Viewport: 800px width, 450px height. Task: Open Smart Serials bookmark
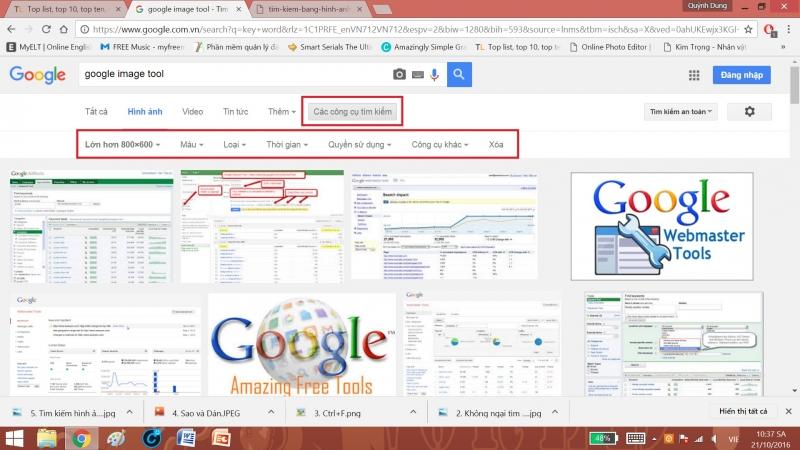point(329,47)
